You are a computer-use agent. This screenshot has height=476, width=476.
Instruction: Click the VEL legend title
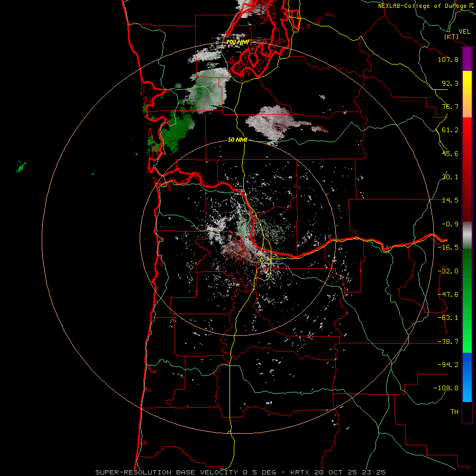464,32
